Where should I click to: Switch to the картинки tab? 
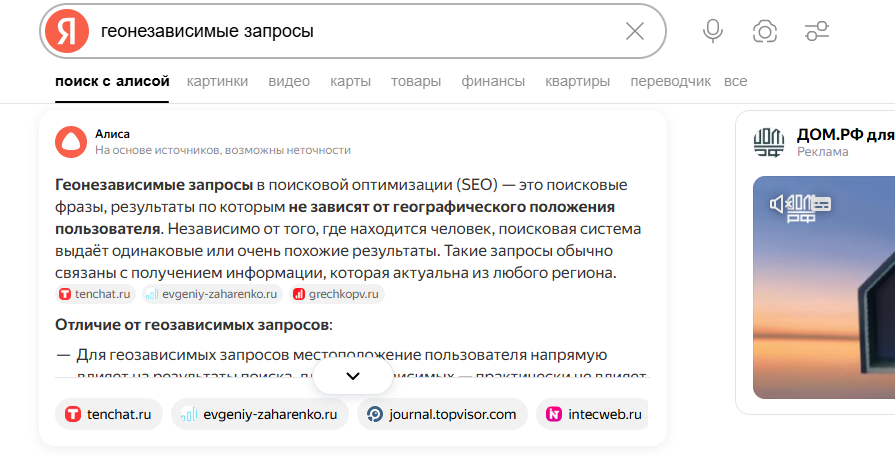coord(217,82)
